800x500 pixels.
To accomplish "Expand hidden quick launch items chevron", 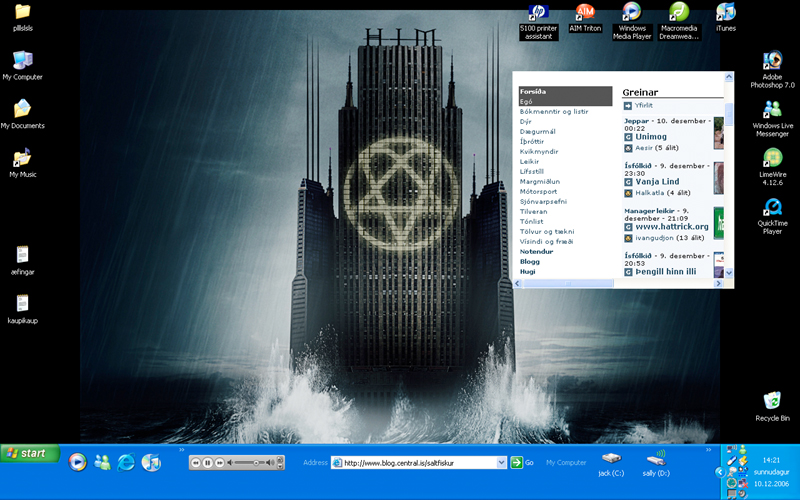I will (x=182, y=449).
